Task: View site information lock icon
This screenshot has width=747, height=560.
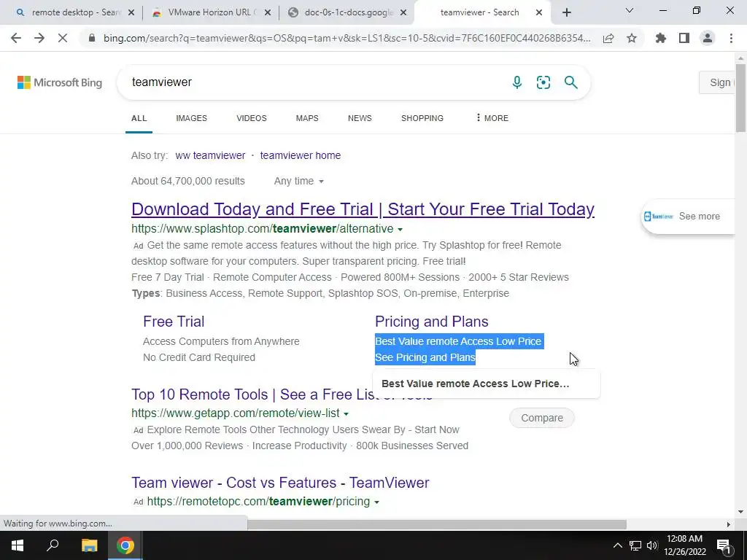Action: click(92, 38)
